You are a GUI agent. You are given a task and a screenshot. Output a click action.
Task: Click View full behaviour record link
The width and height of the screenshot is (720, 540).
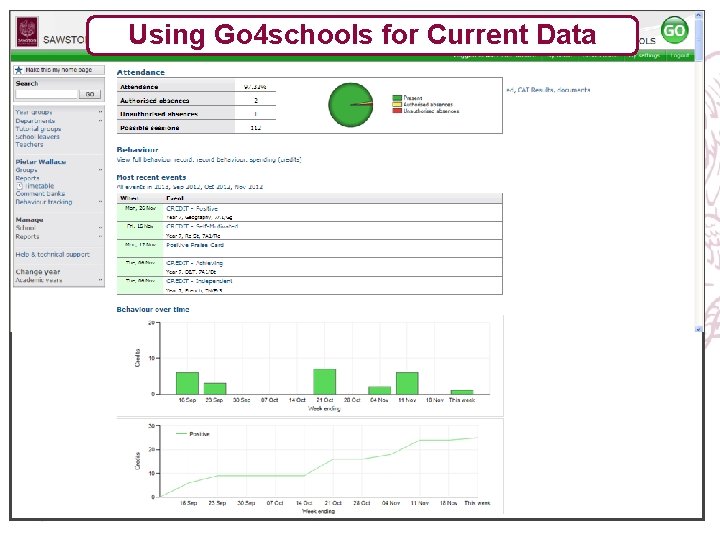[x=155, y=160]
